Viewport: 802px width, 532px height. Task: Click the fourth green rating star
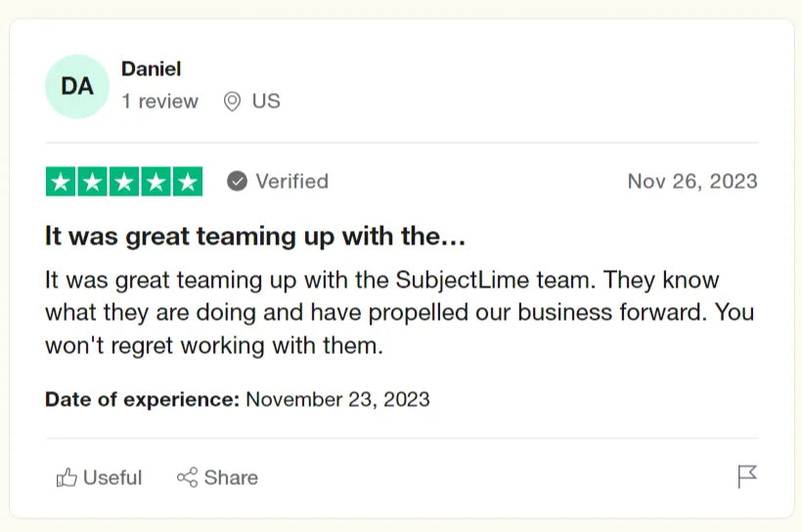(x=156, y=182)
